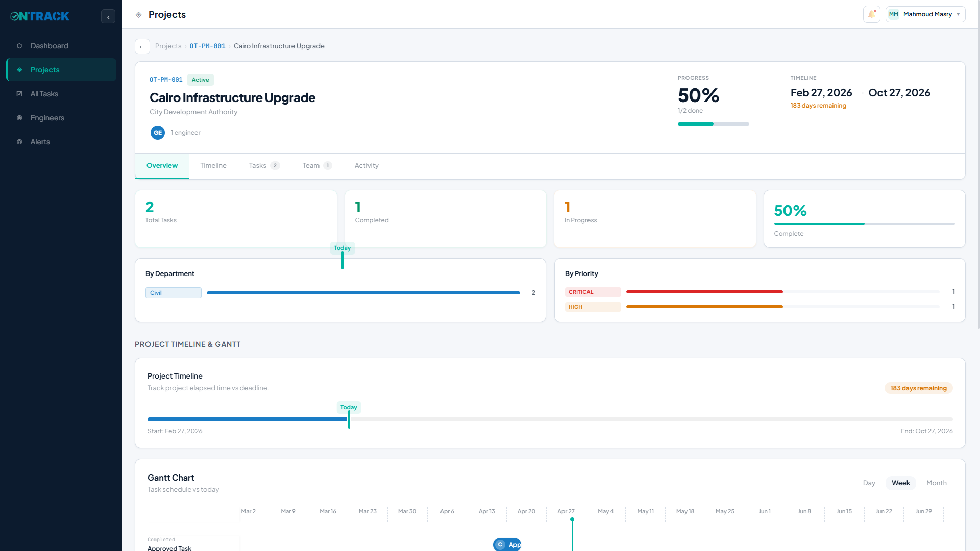The width and height of the screenshot is (980, 551).
Task: Click the red CRITICAL priority bar
Action: click(x=704, y=292)
